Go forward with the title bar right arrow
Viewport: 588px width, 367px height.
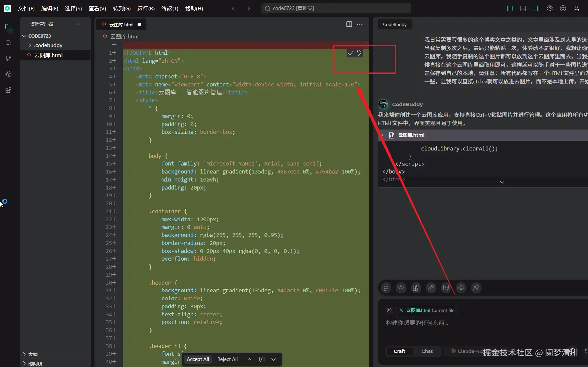[x=248, y=8]
